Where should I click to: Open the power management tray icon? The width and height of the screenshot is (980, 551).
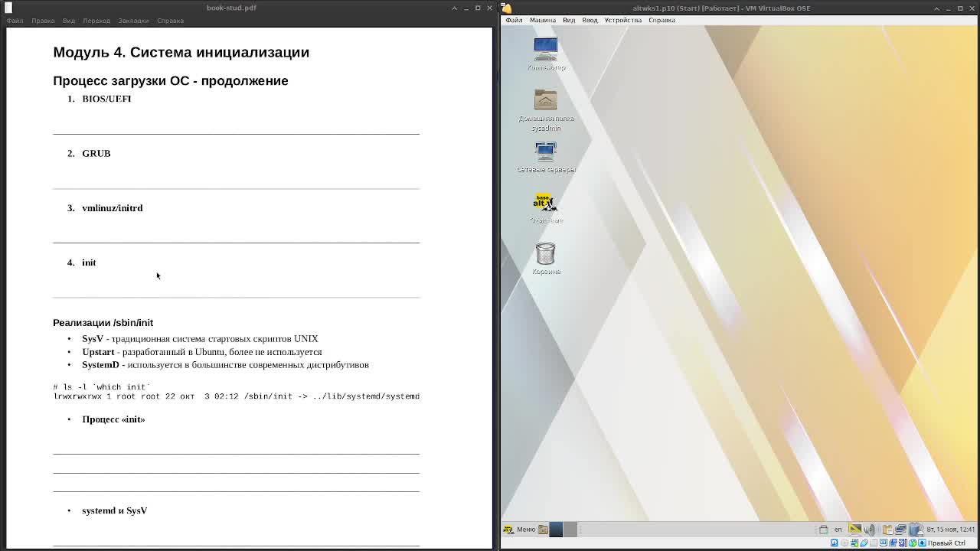click(x=916, y=529)
